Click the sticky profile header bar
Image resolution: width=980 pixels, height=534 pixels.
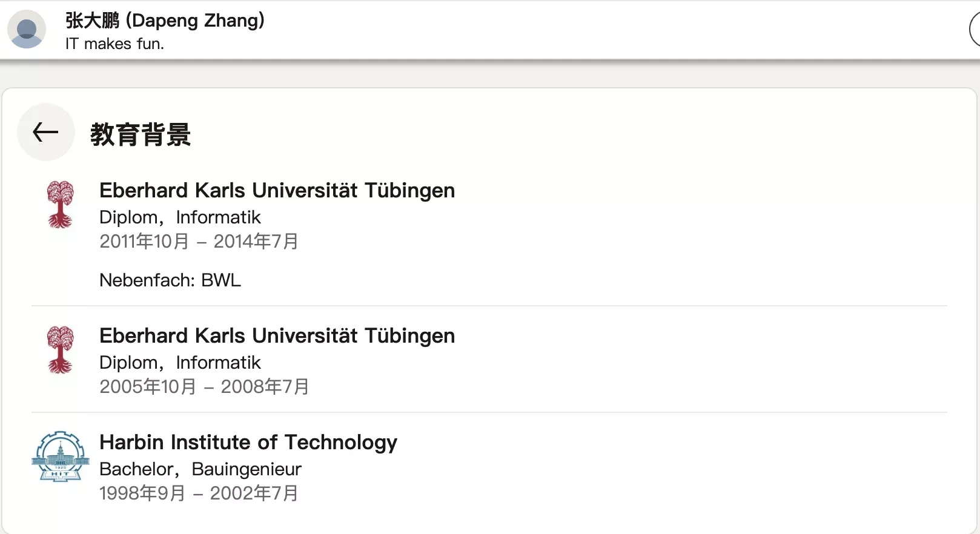490,30
